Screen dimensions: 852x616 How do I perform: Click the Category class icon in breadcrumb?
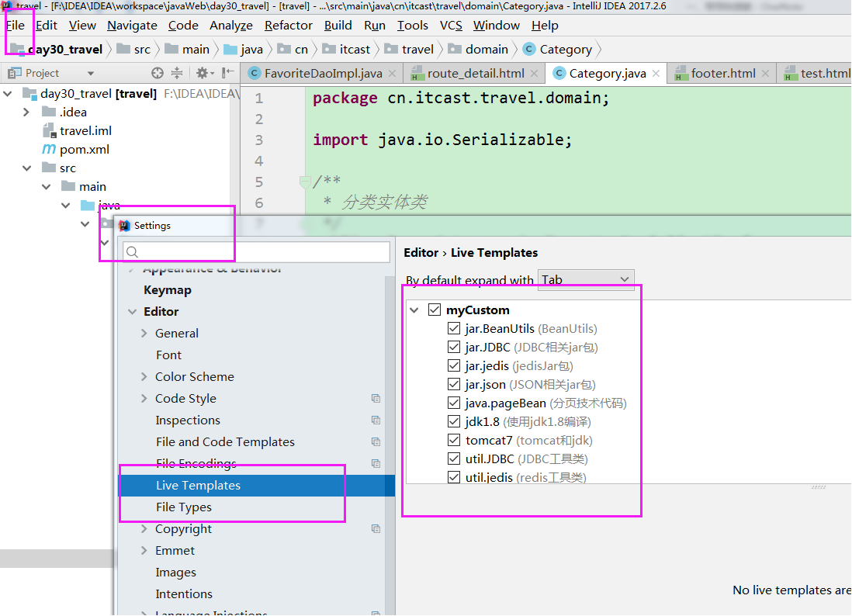[x=528, y=49]
